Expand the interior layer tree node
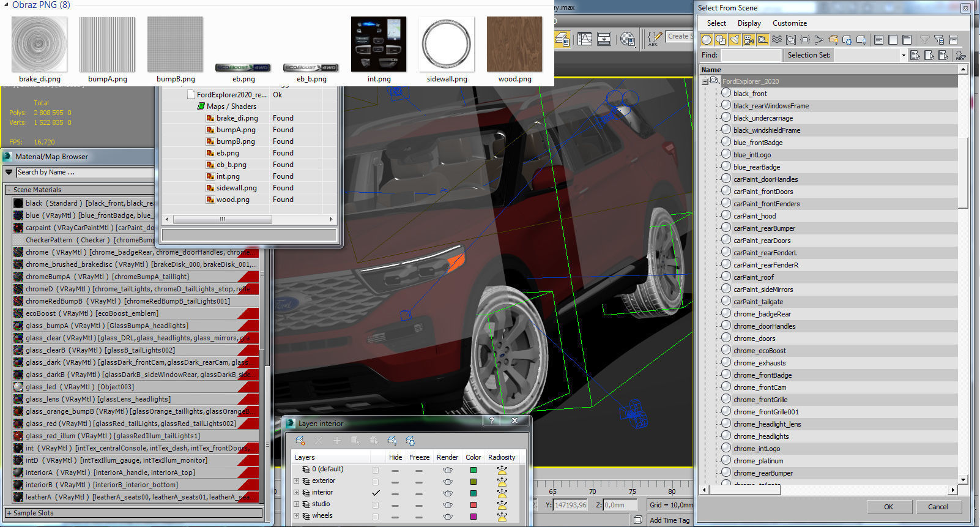Image resolution: width=980 pixels, height=527 pixels. pos(297,493)
